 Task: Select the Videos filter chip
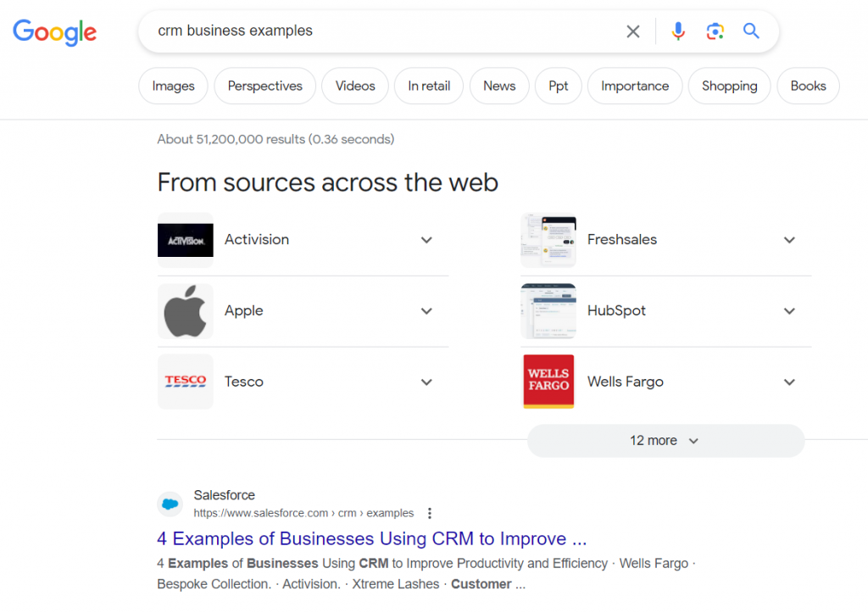354,86
